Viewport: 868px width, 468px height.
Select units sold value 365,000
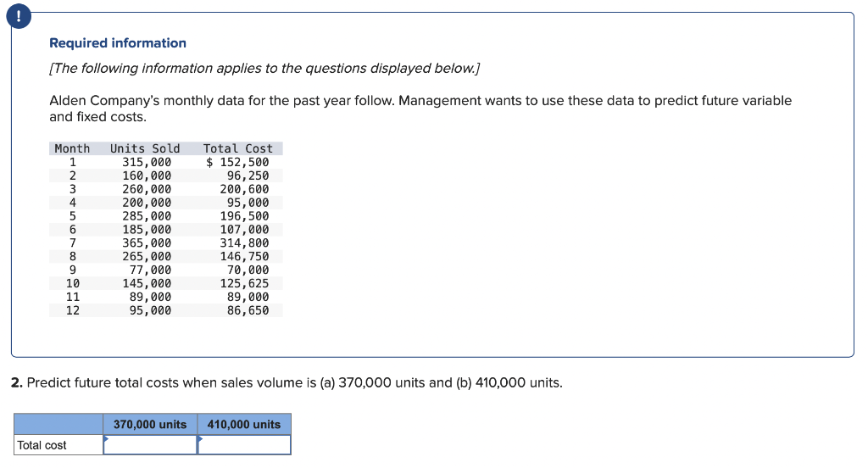147,243
